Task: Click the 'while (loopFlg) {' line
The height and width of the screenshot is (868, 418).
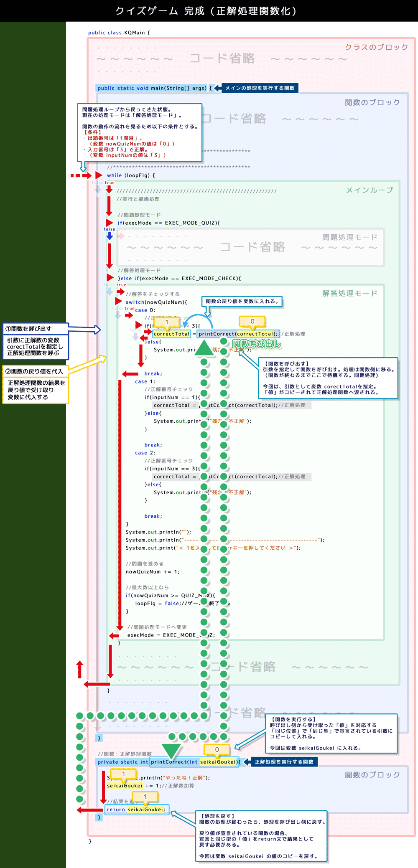Action: tap(131, 175)
